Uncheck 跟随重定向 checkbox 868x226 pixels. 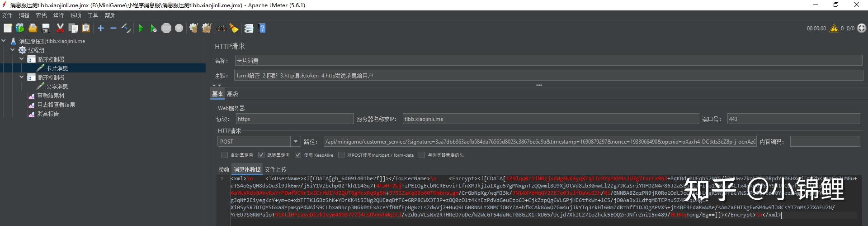(x=261, y=155)
